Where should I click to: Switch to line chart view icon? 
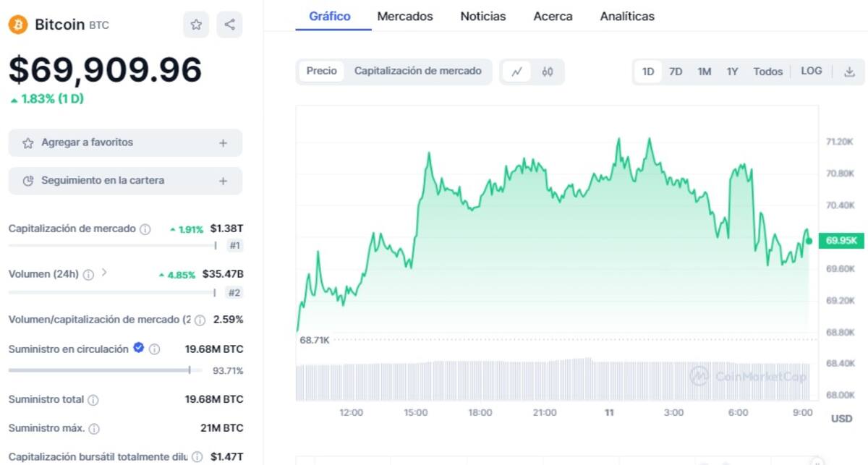(x=516, y=72)
